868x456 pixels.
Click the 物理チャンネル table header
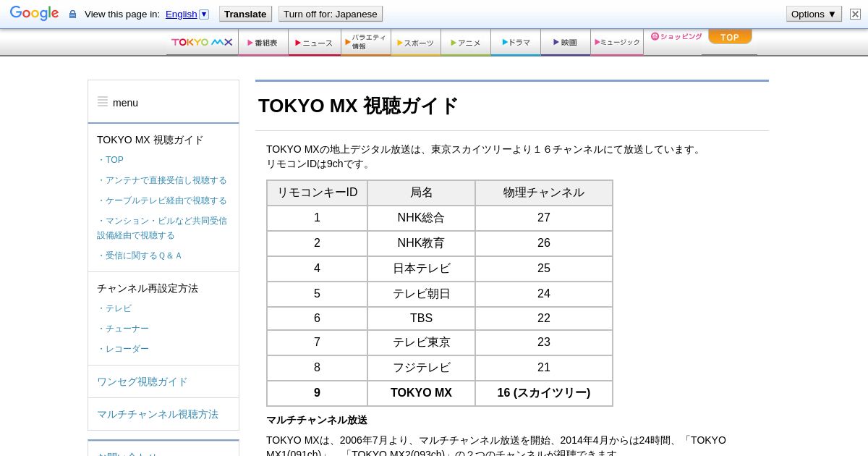click(544, 193)
